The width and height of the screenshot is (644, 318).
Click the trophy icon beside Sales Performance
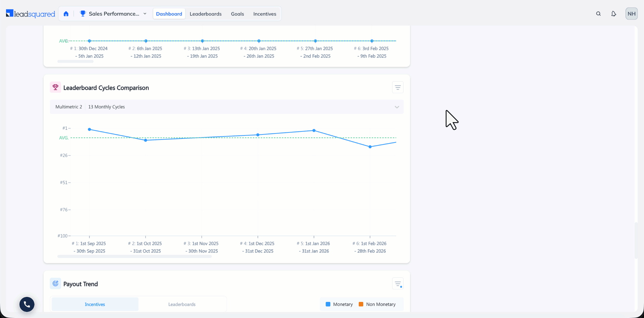(83, 14)
